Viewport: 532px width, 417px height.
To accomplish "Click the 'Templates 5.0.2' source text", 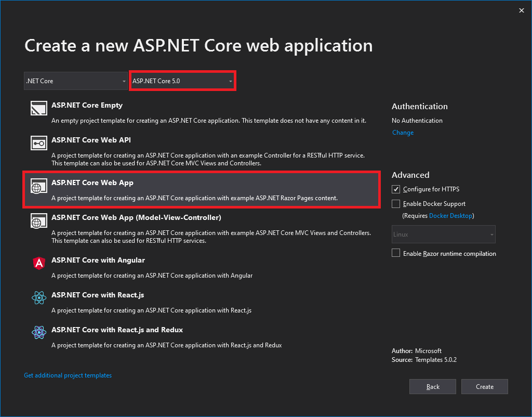I will (436, 360).
